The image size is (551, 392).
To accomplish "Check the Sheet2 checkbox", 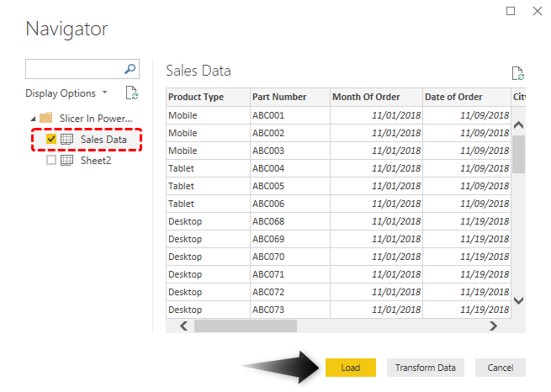I will pos(51,160).
